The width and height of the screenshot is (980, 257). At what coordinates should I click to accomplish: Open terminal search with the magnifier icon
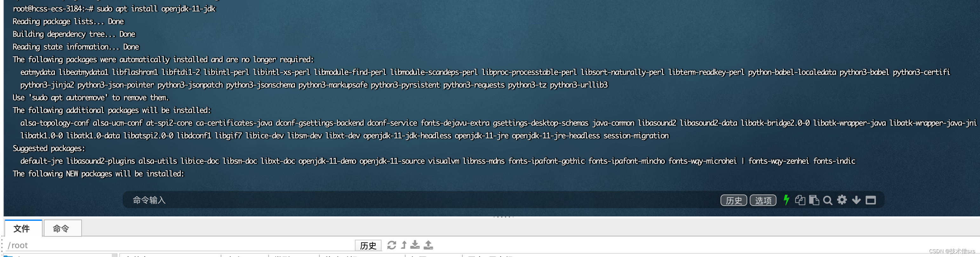coord(828,200)
